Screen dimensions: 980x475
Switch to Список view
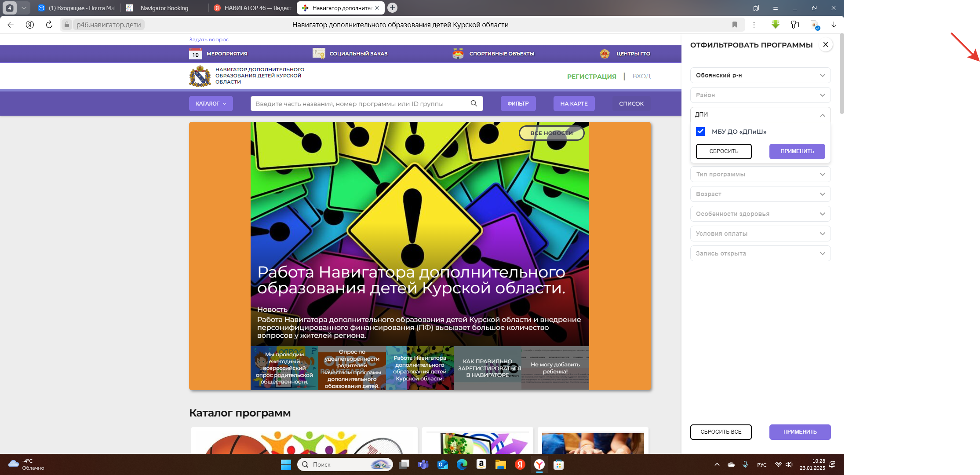click(631, 103)
